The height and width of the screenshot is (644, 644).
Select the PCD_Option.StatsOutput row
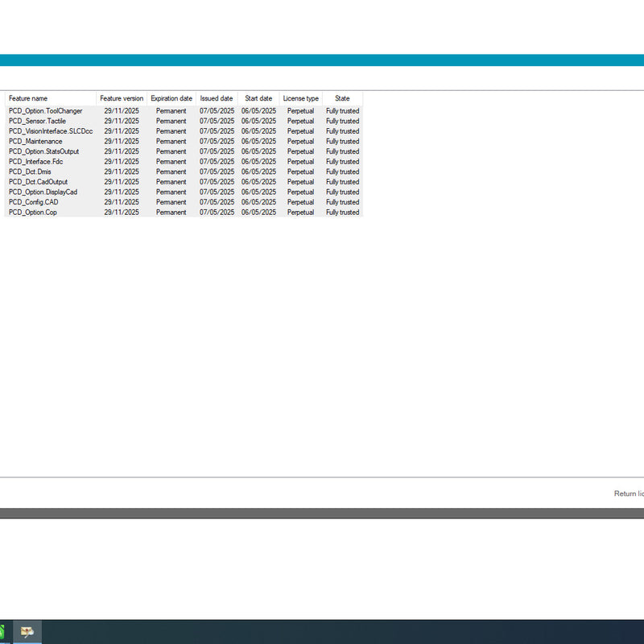(44, 151)
